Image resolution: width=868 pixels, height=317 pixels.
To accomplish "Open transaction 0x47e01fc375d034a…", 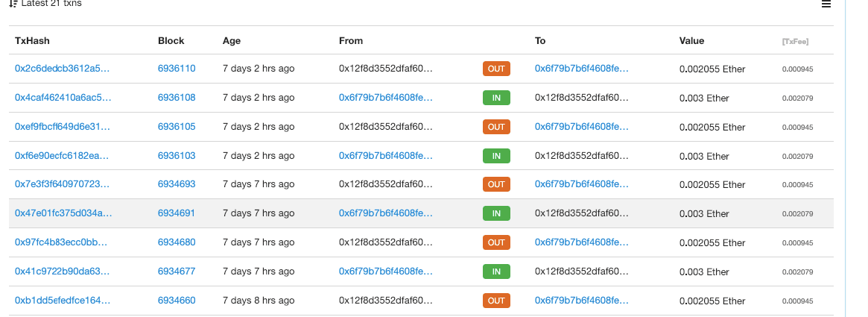I will (x=63, y=214).
